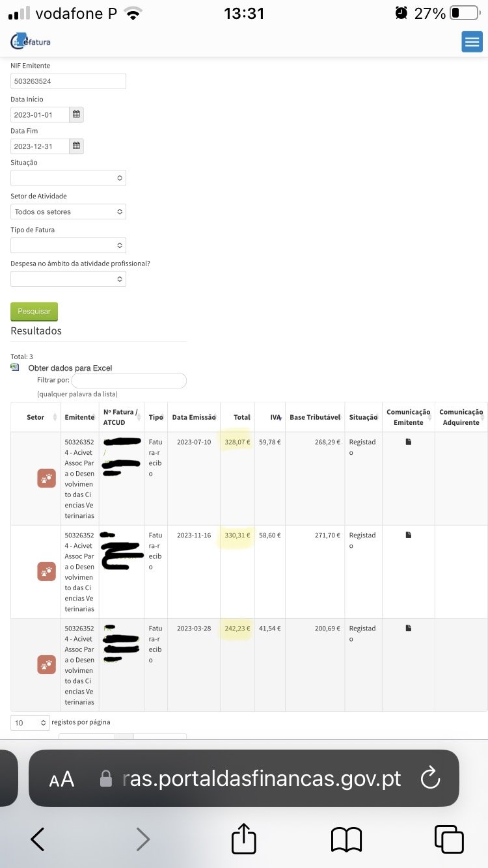Open the blue hamburger menu
488x868 pixels.
[x=472, y=42]
